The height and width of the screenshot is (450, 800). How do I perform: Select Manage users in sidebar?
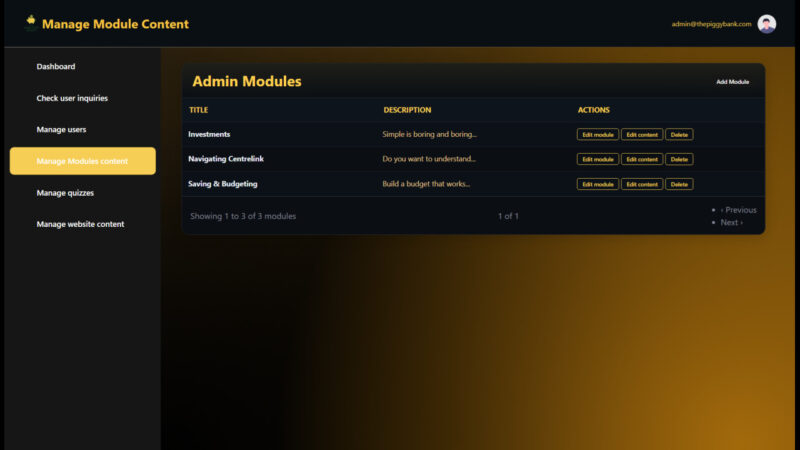click(61, 130)
